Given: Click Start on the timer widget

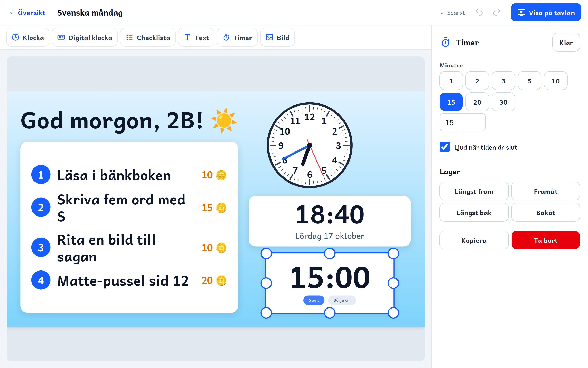Looking at the screenshot, I should [x=314, y=300].
